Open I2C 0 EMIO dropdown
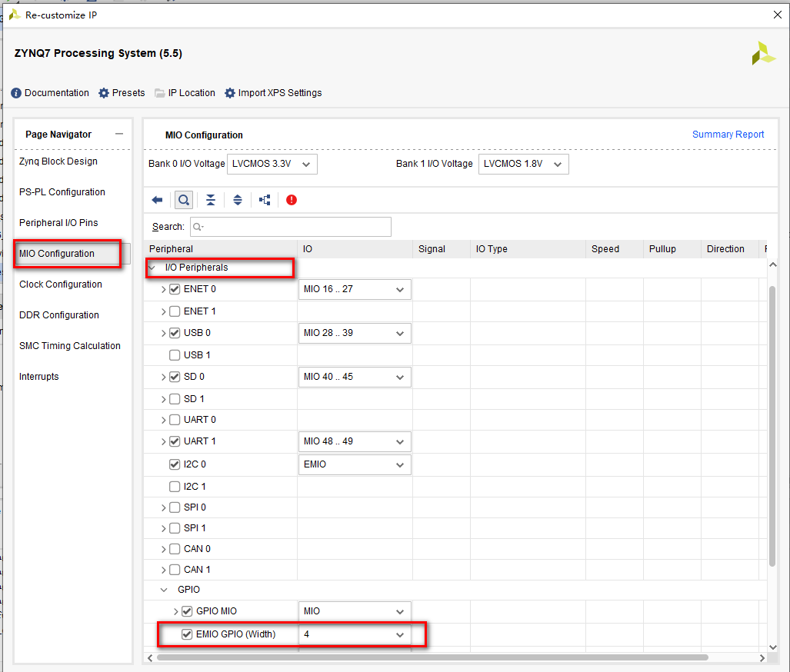The height and width of the screenshot is (672, 790). (355, 465)
